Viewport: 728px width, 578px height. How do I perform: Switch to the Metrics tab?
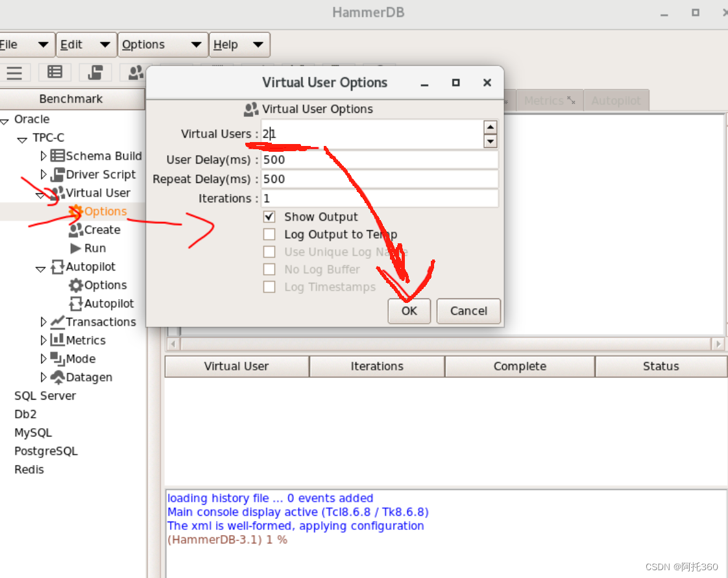(x=550, y=101)
